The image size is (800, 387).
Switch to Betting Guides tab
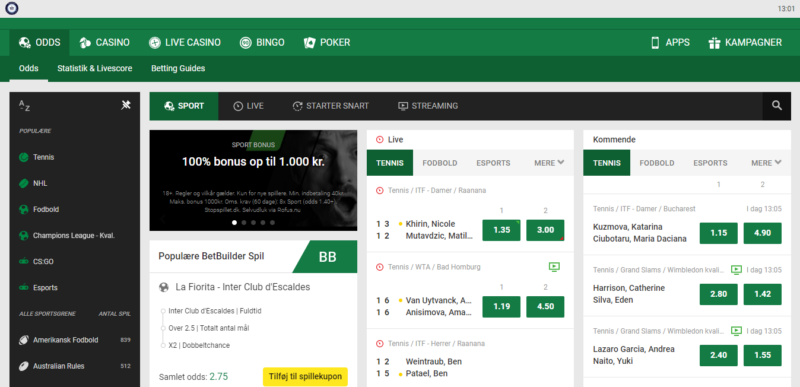178,68
